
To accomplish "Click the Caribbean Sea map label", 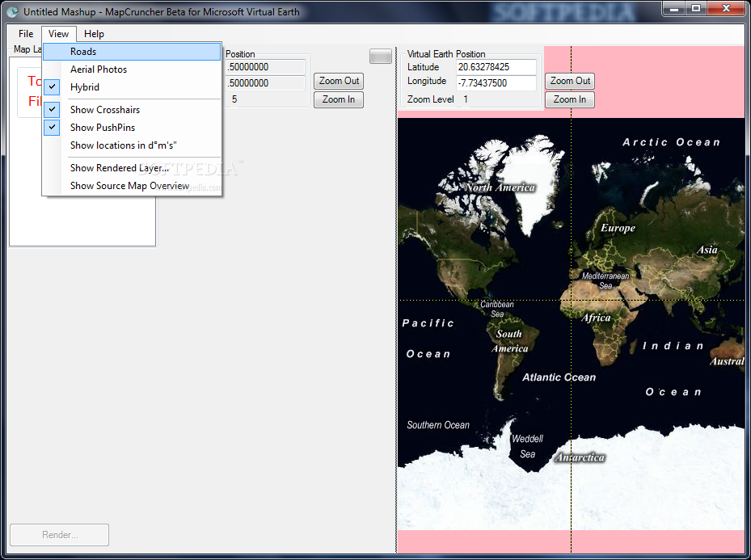I will 497,309.
